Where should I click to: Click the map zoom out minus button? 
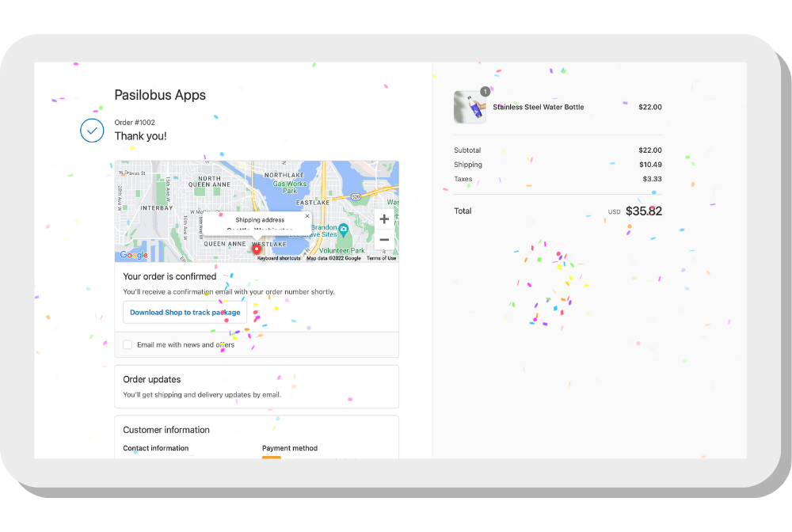coord(384,240)
